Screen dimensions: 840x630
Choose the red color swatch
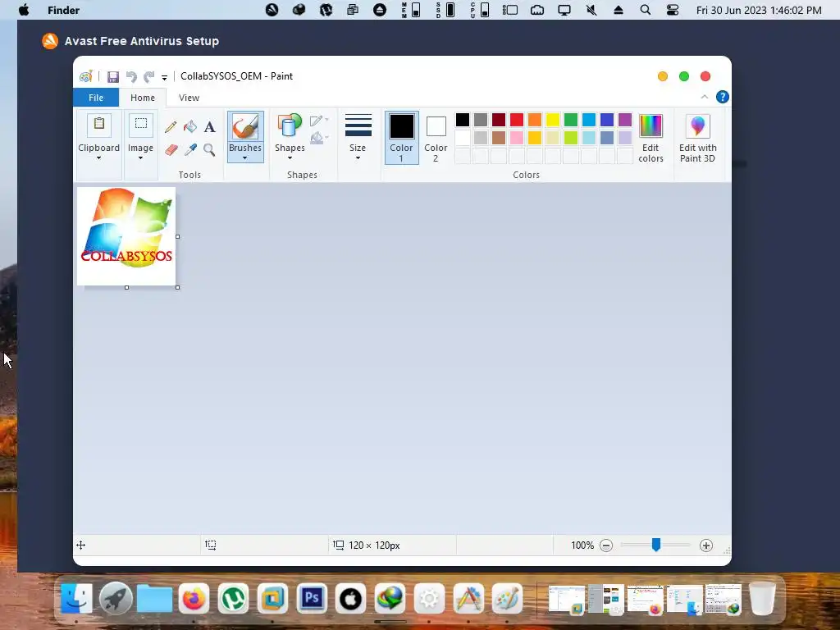click(517, 120)
